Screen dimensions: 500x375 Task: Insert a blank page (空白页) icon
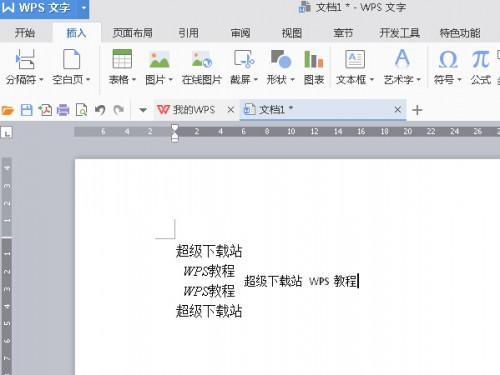click(71, 59)
